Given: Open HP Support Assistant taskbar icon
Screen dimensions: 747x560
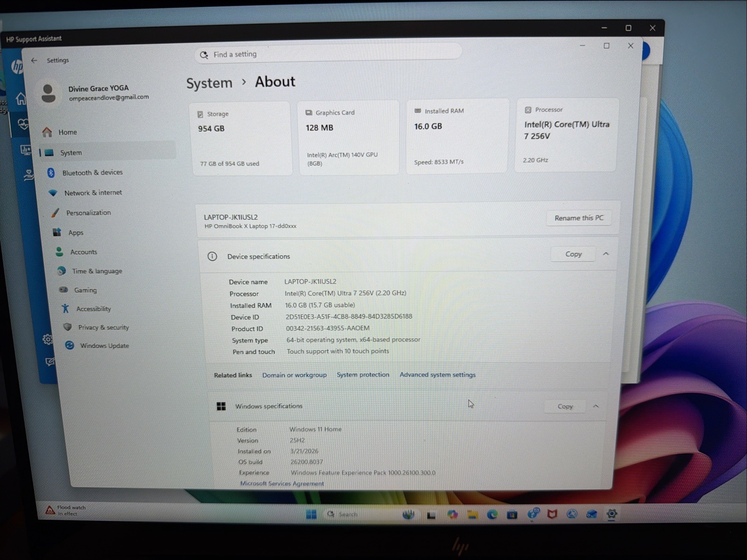Looking at the screenshot, I should coord(533,514).
